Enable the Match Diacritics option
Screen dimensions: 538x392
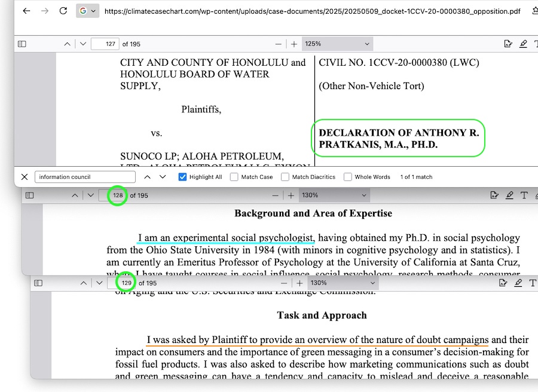(285, 177)
